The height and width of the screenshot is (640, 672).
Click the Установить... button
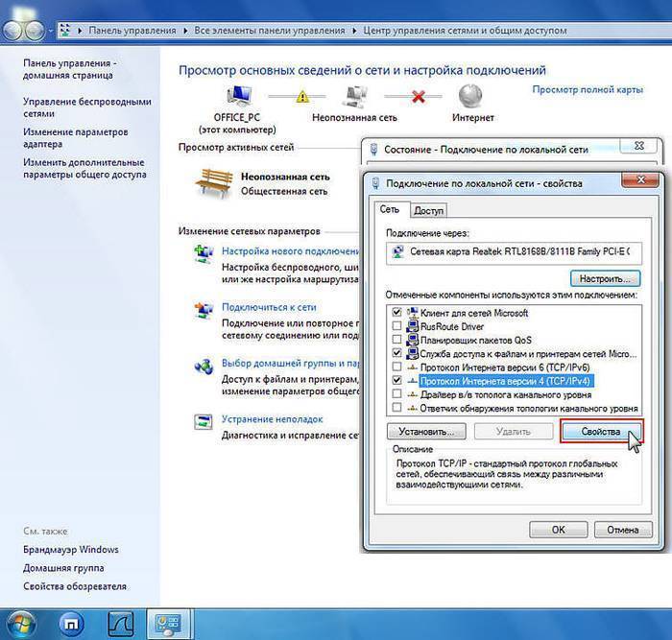426,432
